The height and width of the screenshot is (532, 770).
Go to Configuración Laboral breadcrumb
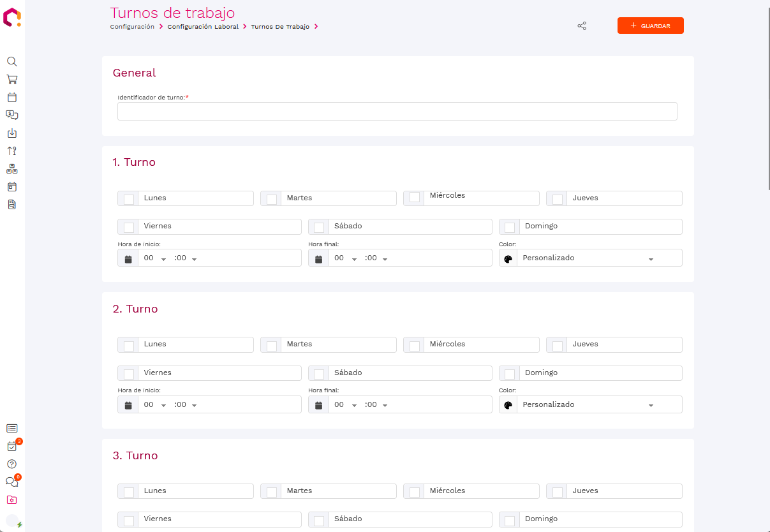(x=203, y=27)
